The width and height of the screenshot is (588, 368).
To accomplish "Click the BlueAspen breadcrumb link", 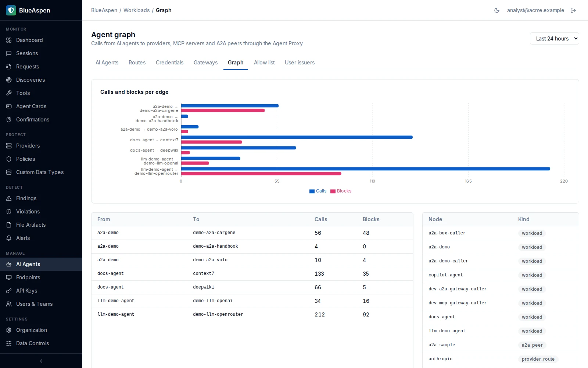I will (x=104, y=10).
